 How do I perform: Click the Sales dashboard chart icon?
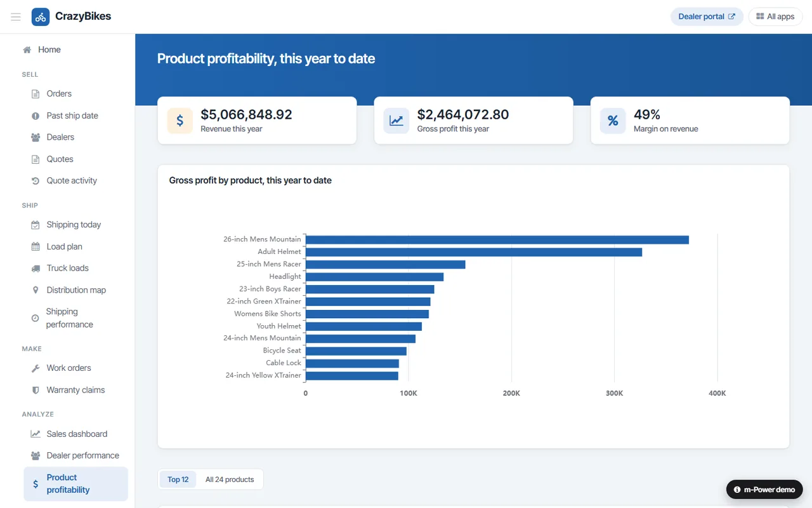coord(36,434)
